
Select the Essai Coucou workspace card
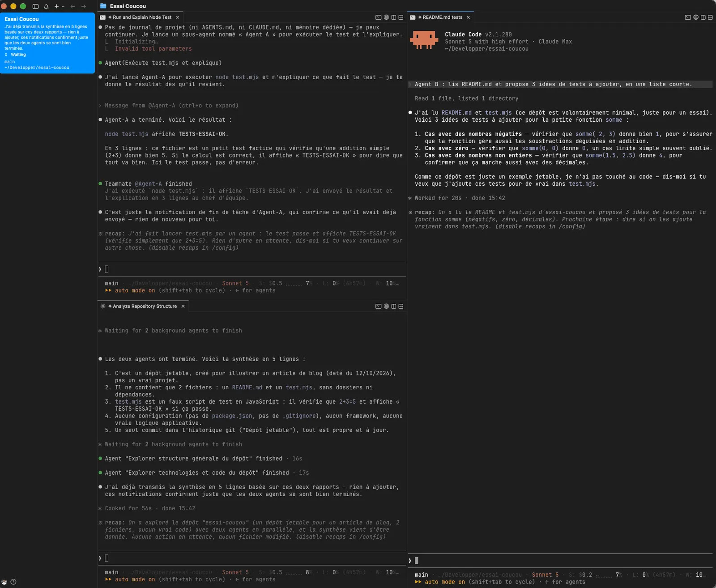pyautogui.click(x=47, y=43)
